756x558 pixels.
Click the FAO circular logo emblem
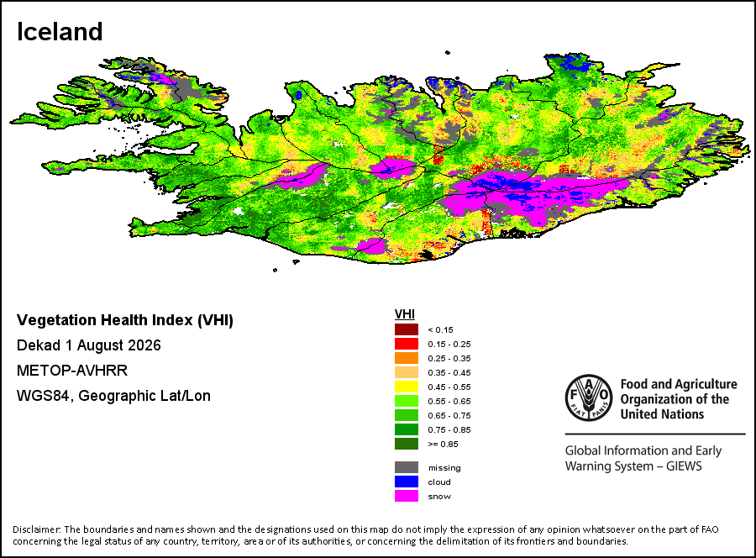coord(588,398)
